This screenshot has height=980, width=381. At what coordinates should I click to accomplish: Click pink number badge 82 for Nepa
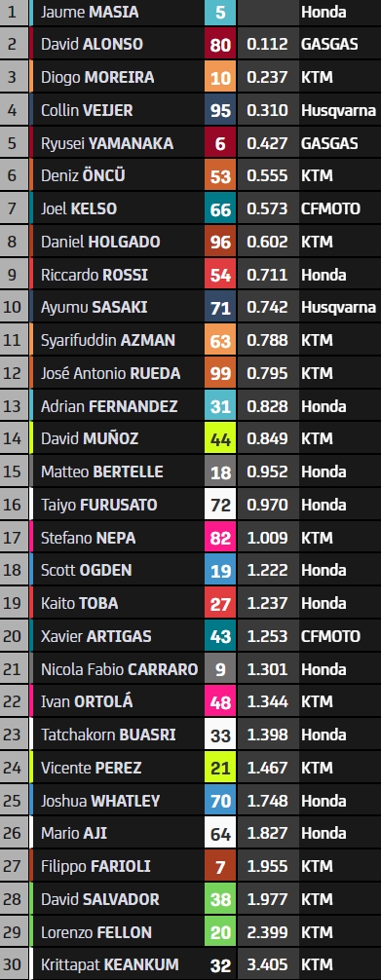click(x=220, y=538)
